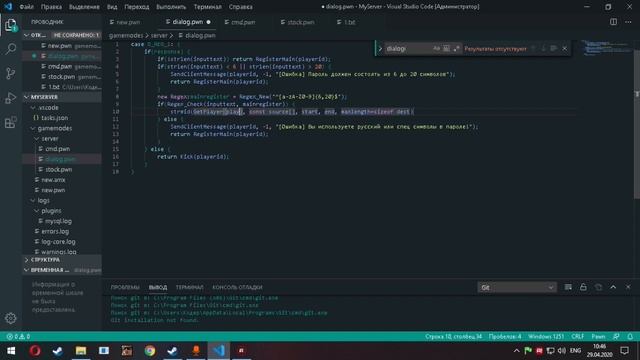Image resolution: width=640 pixels, height=360 pixels.
Task: Open the Search view in activity bar
Action: point(11,49)
